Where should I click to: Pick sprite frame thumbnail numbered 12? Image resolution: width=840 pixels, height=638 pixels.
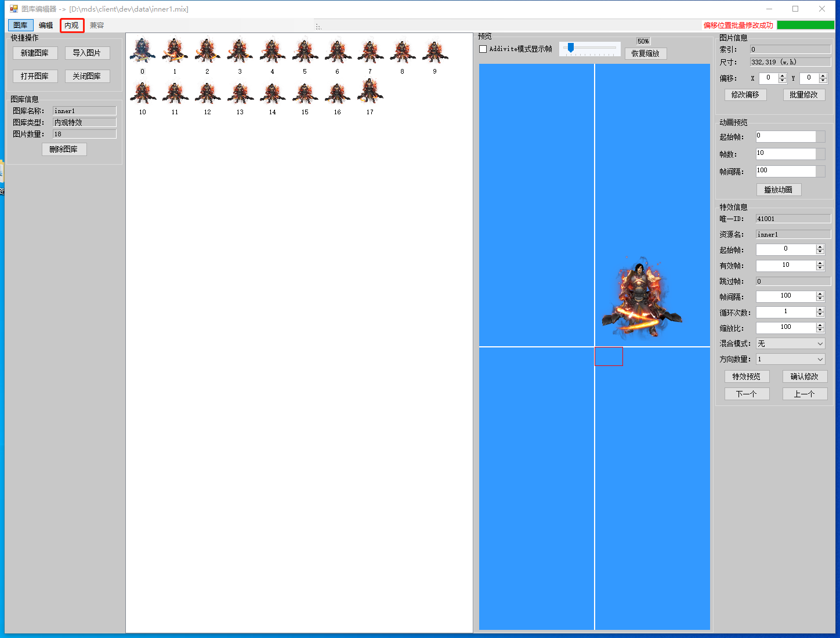(x=207, y=93)
